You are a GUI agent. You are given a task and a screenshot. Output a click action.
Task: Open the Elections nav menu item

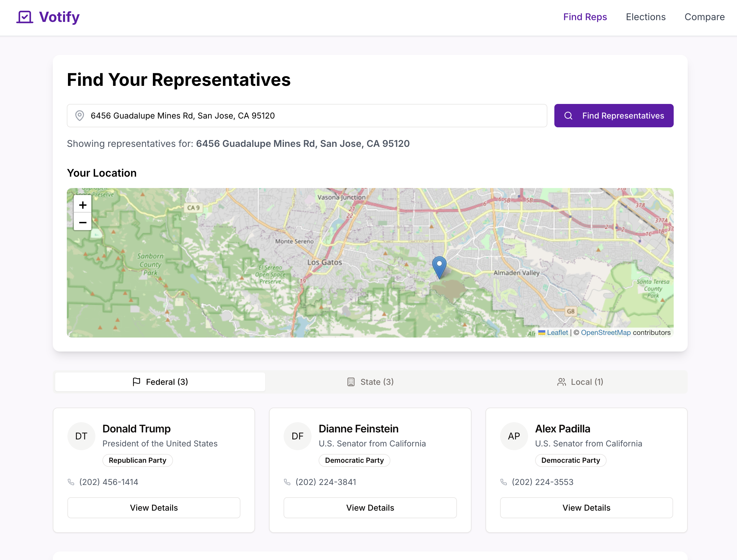(x=645, y=17)
